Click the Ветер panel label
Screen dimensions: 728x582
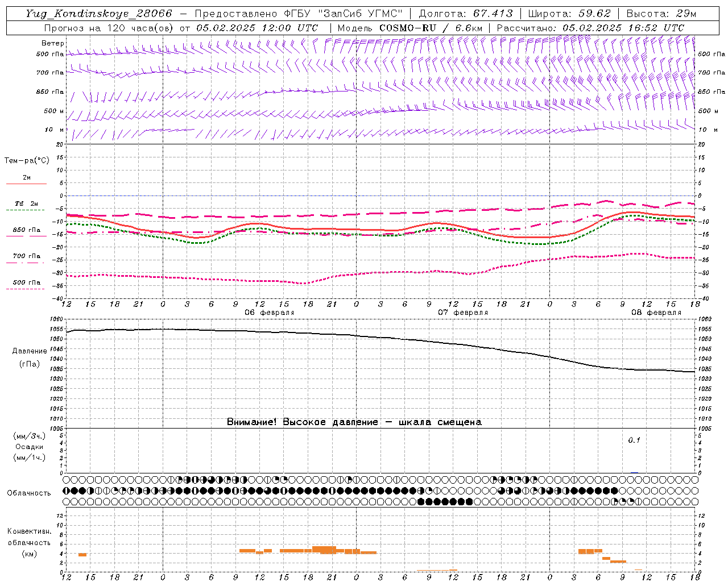[53, 43]
